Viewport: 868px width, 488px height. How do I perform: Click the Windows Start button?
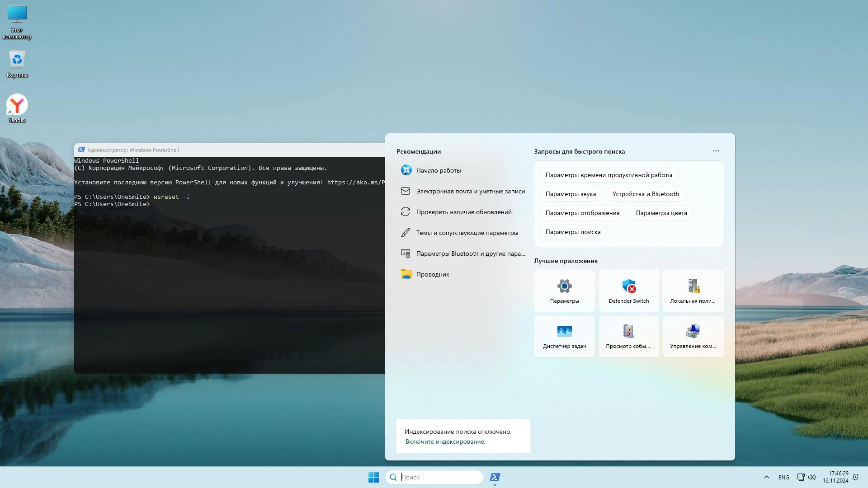coord(373,477)
